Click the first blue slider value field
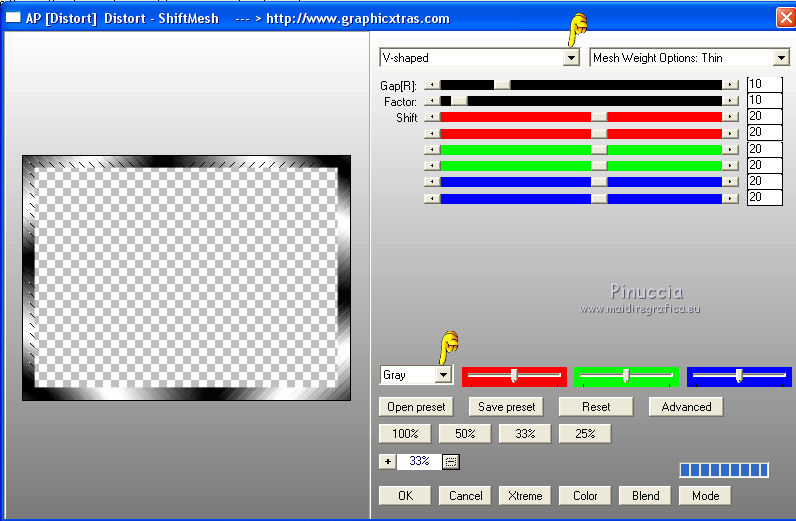Screen dimensions: 796x521 765,181
